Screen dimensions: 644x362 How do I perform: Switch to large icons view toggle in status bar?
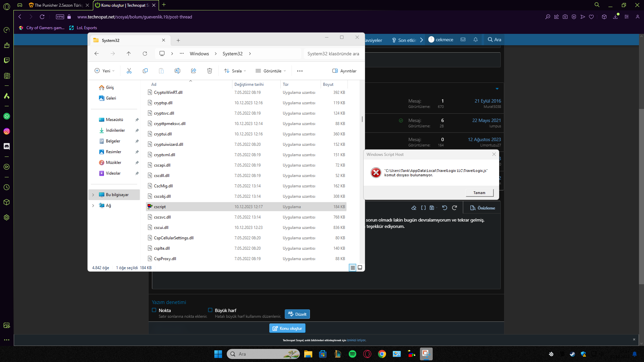(360, 267)
